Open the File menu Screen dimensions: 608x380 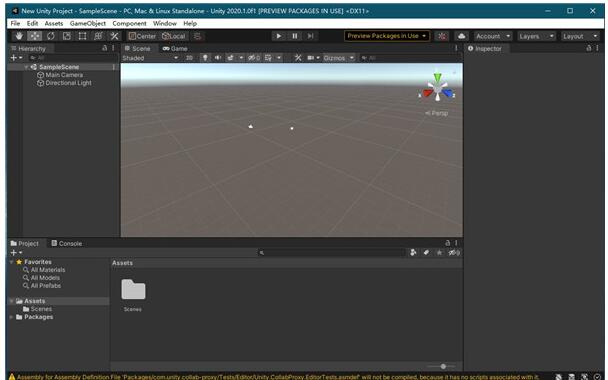coord(15,23)
